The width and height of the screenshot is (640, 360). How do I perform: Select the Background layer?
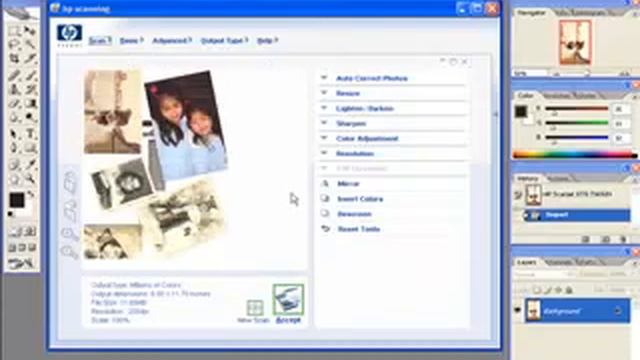click(577, 311)
